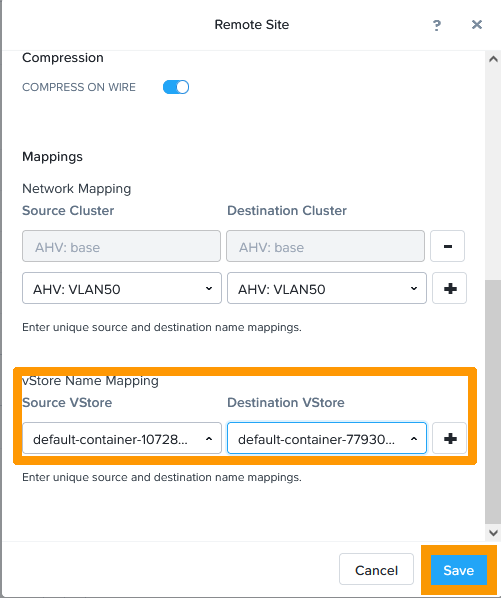This screenshot has height=598, width=501.
Task: Open the destination cluster AHV: VLAN50 dropdown
Action: point(327,288)
